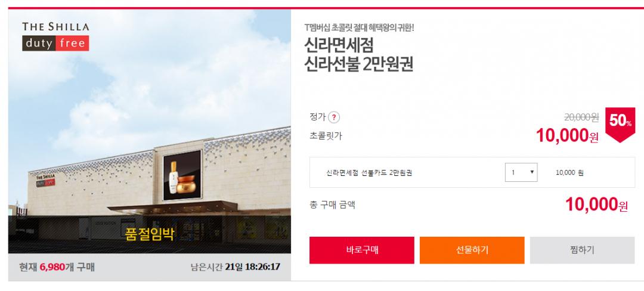The width and height of the screenshot is (644, 291).
Task: Click the question mark help icon beside 정가
Action: coord(334,117)
